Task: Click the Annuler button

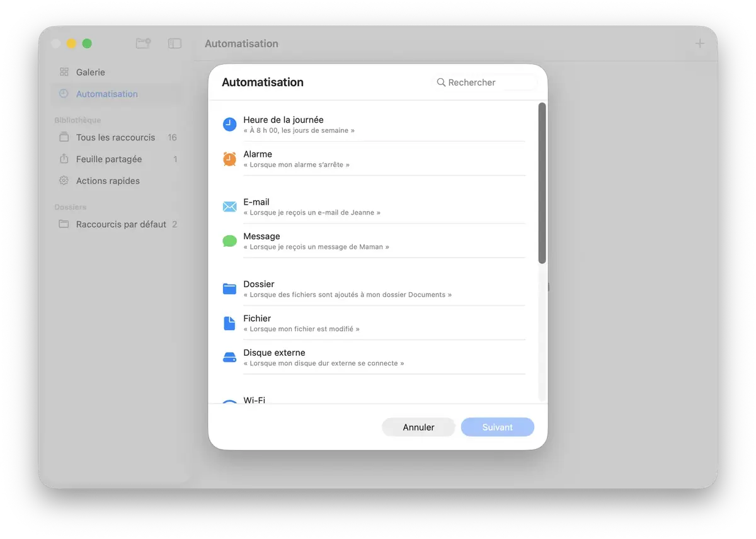Action: [418, 427]
